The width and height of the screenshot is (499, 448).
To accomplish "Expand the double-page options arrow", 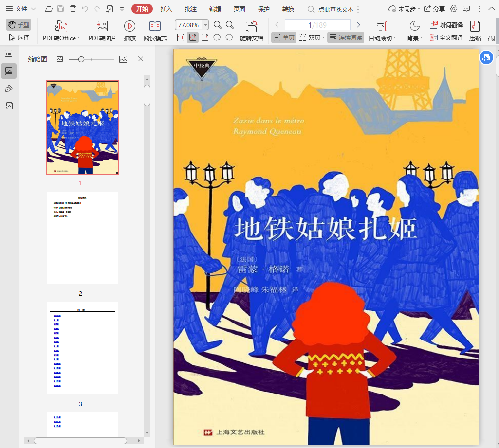I will 323,38.
